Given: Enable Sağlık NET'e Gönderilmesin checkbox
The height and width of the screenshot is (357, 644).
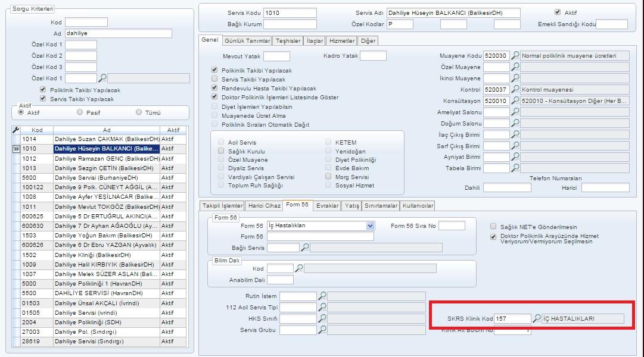Looking at the screenshot, I should click(493, 227).
